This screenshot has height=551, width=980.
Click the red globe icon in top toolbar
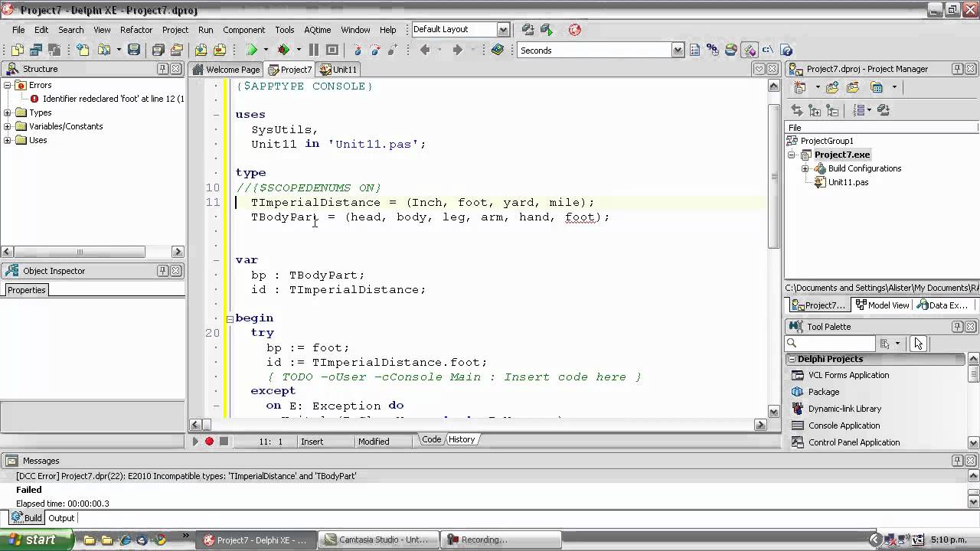[x=575, y=30]
